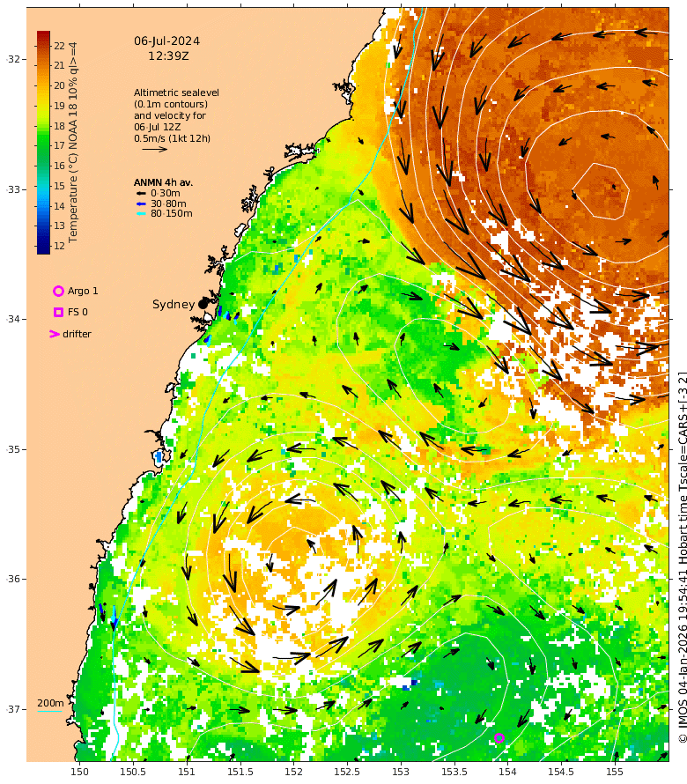Click the latitude tick label -34
This screenshot has height=784, width=687.
tap(13, 319)
